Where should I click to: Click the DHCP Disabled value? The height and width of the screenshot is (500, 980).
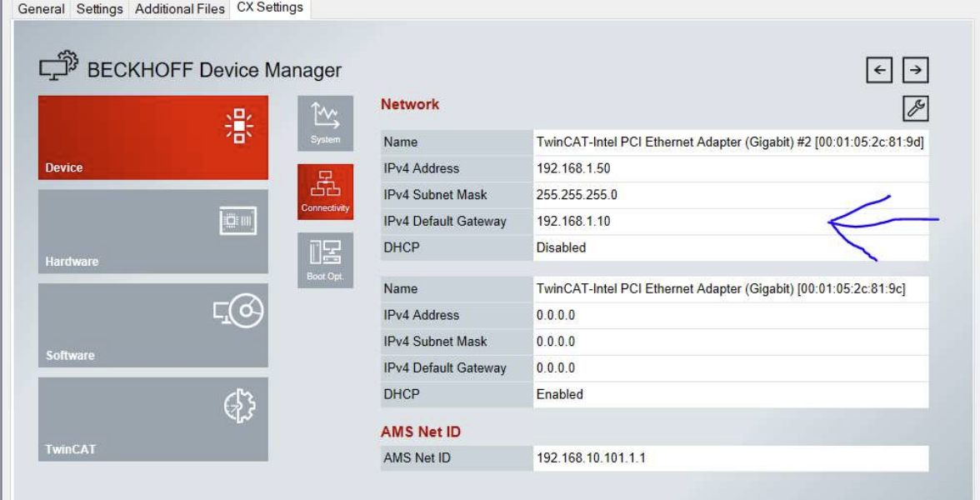click(562, 247)
